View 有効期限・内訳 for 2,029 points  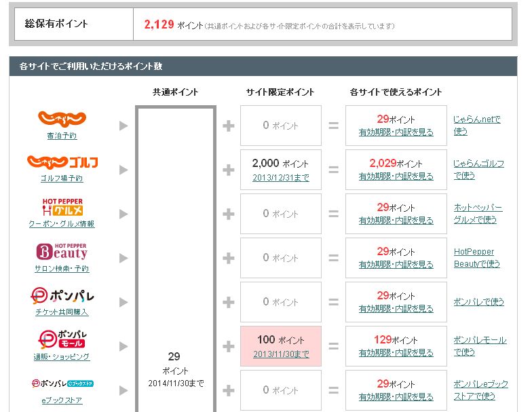coord(396,176)
